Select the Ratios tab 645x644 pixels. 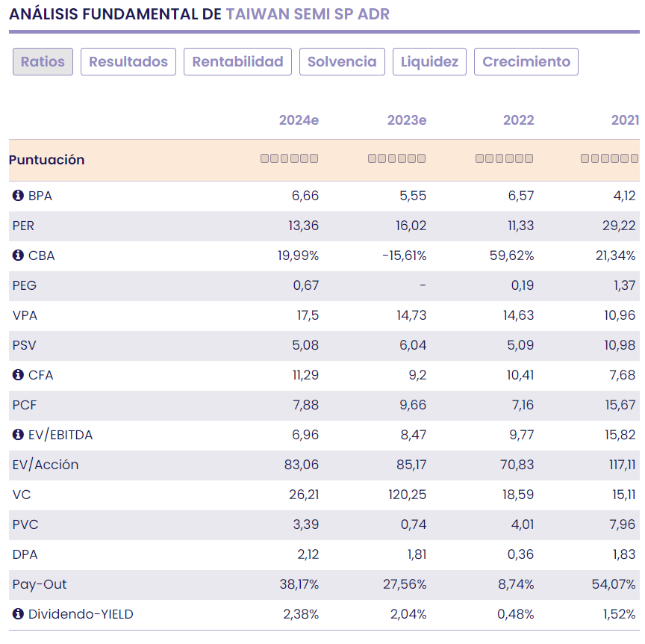tap(43, 62)
